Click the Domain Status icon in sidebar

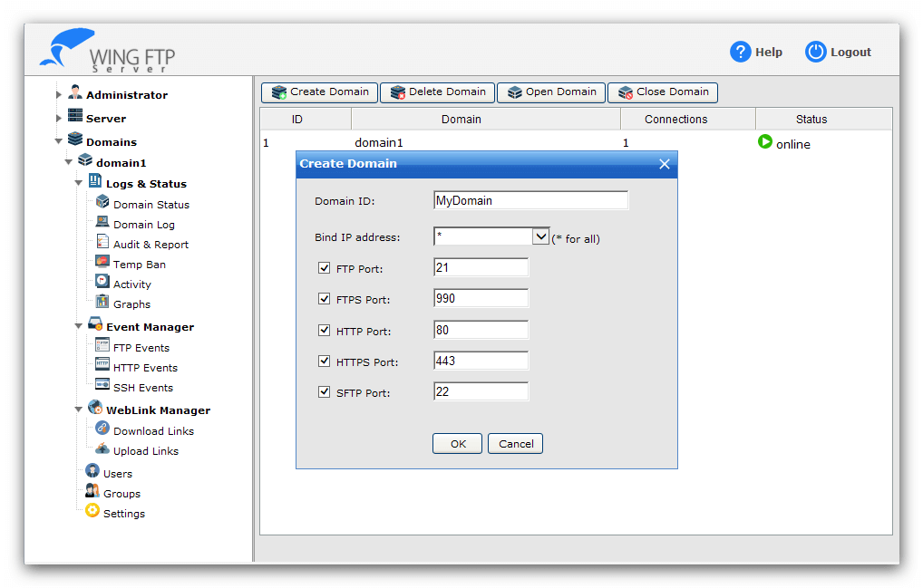pyautogui.click(x=102, y=203)
